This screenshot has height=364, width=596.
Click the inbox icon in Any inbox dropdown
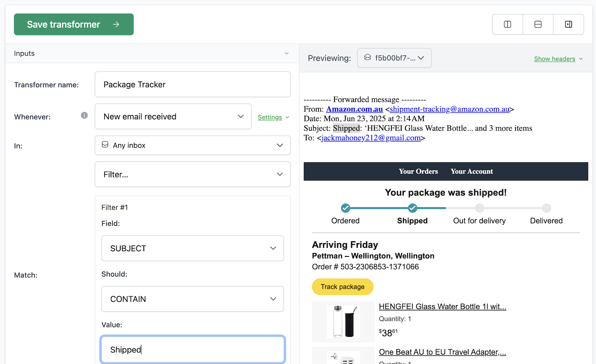(x=105, y=144)
